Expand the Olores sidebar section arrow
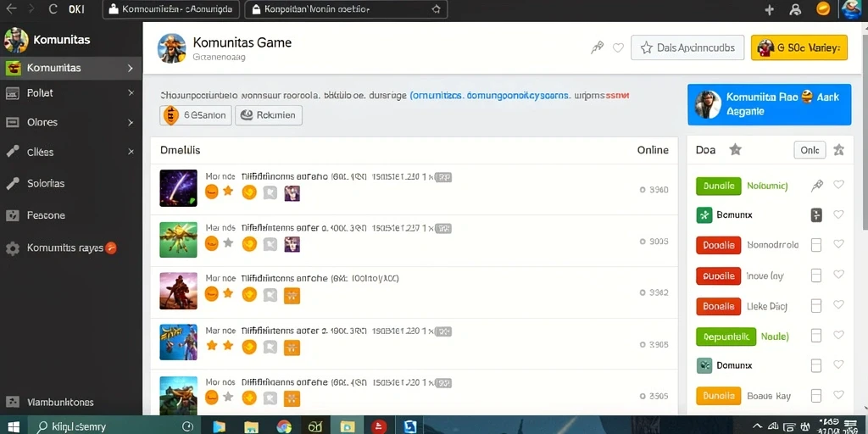Viewport: 868px width, 434px height. 131,122
